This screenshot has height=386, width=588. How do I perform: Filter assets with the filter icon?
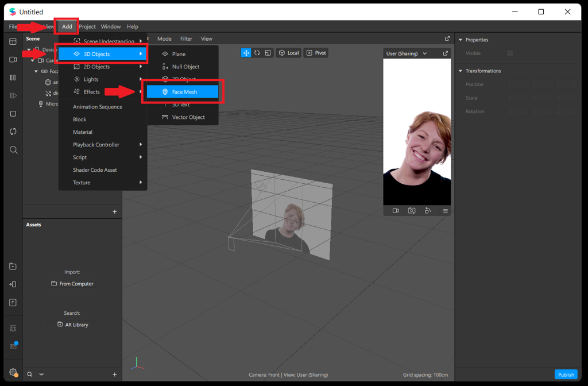click(41, 375)
